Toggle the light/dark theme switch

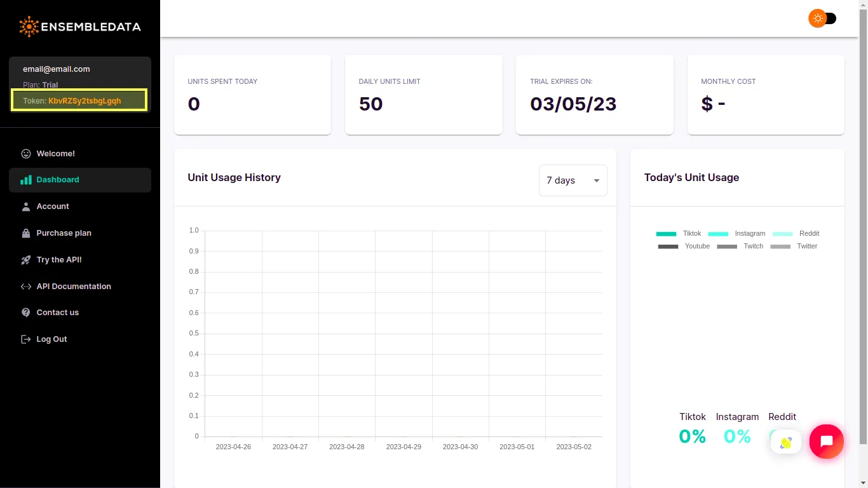[x=822, y=18]
